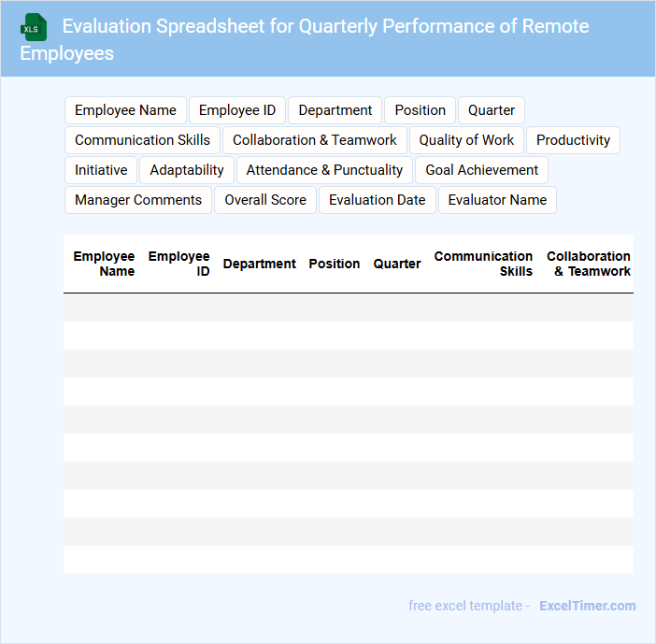Image resolution: width=656 pixels, height=644 pixels.
Task: Select the Employee Name tag
Action: [x=125, y=110]
